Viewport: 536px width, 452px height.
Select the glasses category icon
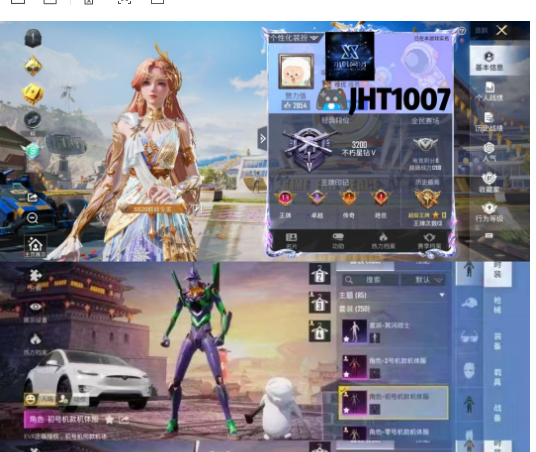tap(469, 337)
